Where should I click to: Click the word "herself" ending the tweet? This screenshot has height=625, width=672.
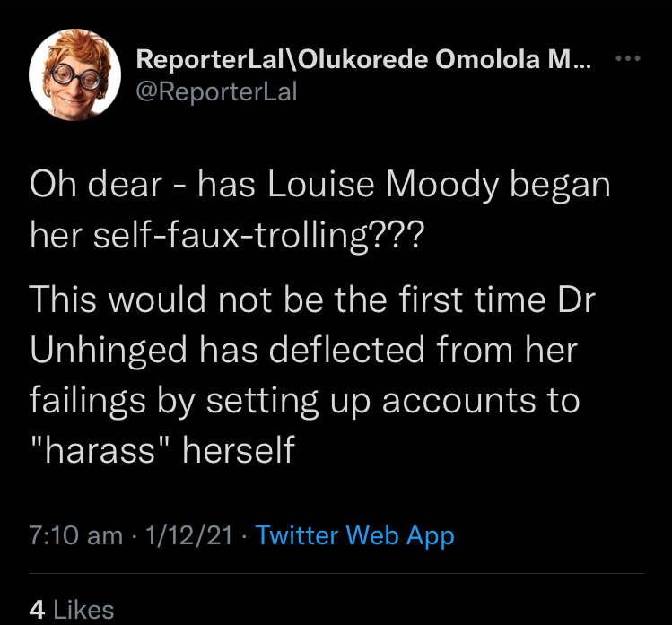click(x=238, y=450)
